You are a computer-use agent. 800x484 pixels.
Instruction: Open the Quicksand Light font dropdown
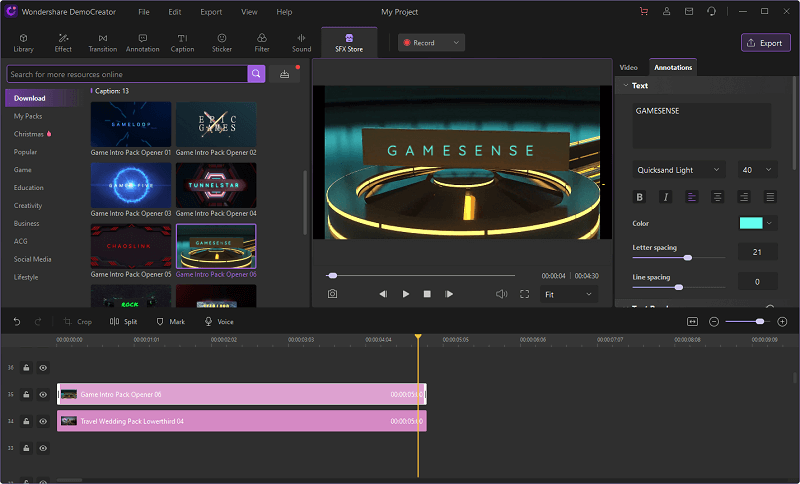pos(679,170)
